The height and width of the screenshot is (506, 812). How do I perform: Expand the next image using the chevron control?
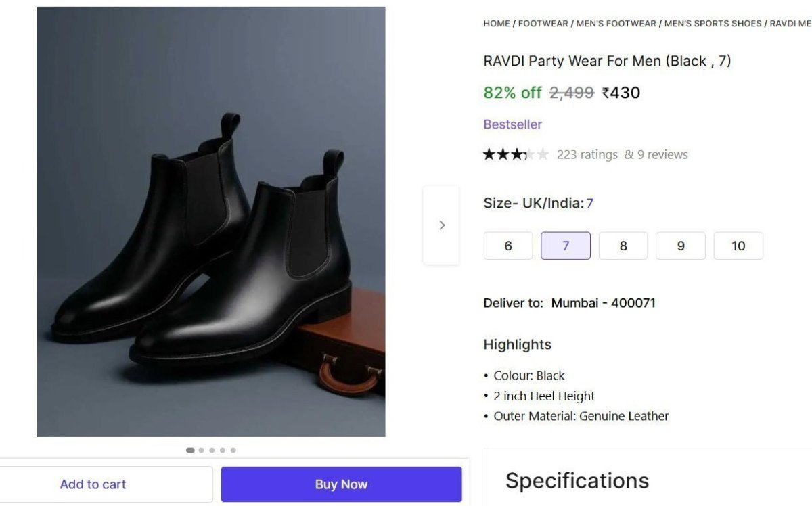point(442,225)
